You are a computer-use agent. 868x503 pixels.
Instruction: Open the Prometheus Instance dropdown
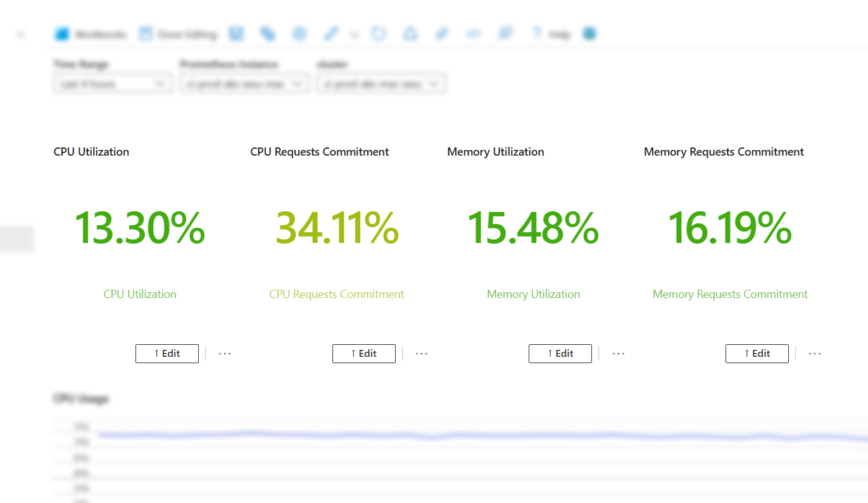point(244,83)
